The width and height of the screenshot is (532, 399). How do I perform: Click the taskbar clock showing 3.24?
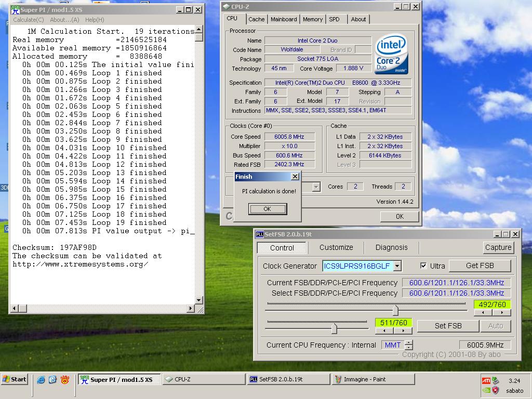[514, 381]
